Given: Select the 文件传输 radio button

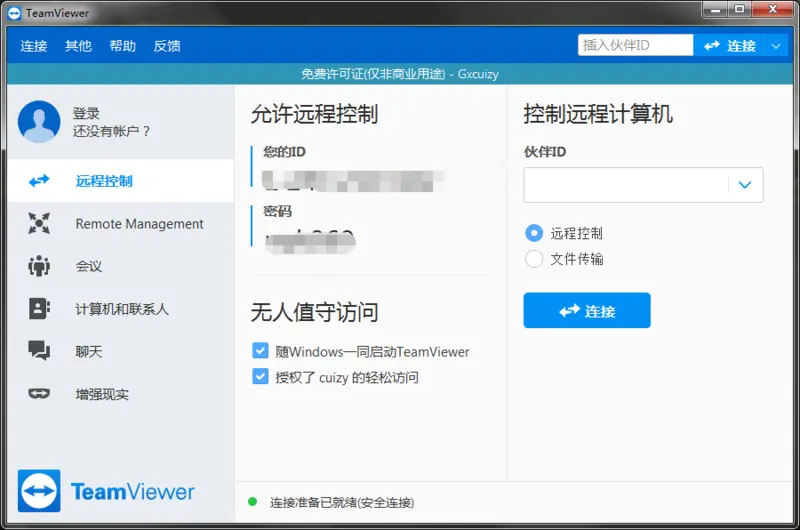Looking at the screenshot, I should pos(534,259).
